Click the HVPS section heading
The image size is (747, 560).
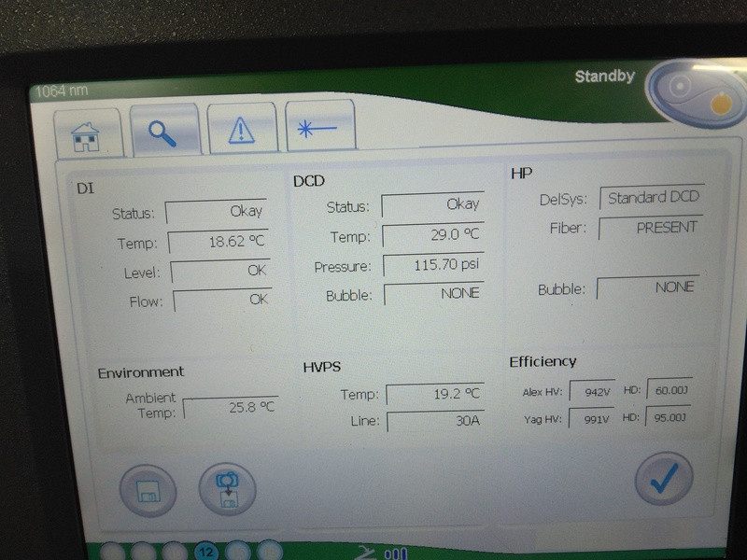[x=322, y=367]
